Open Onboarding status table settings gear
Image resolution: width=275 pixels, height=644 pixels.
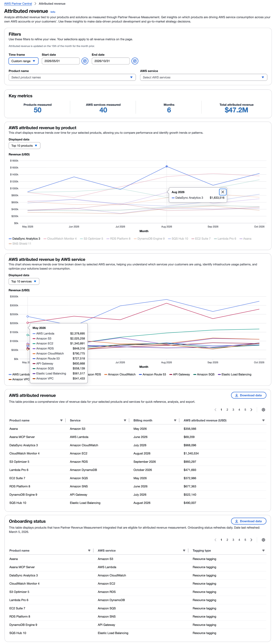pyautogui.click(x=263, y=540)
